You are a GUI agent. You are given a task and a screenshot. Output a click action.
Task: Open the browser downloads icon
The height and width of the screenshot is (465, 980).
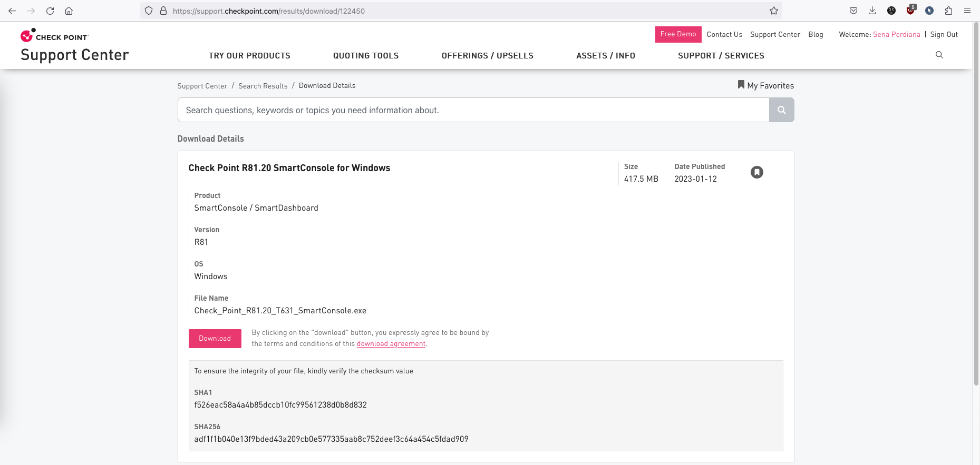pyautogui.click(x=872, y=11)
